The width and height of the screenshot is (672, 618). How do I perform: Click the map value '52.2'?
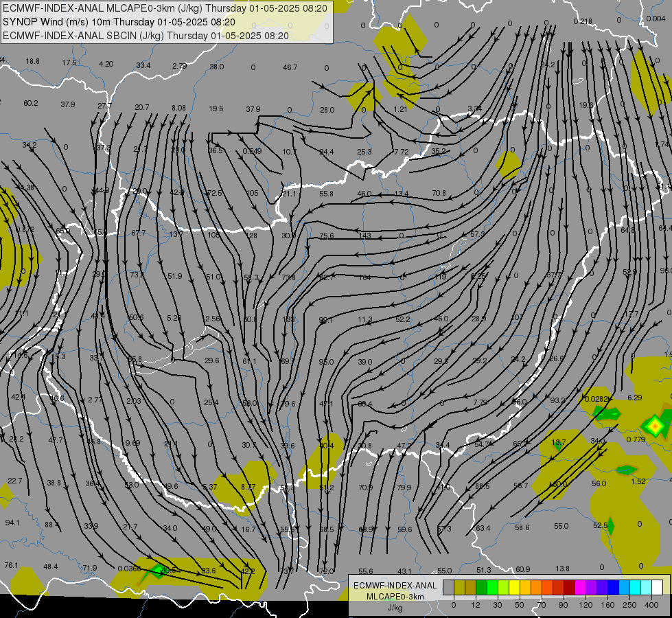click(x=403, y=319)
